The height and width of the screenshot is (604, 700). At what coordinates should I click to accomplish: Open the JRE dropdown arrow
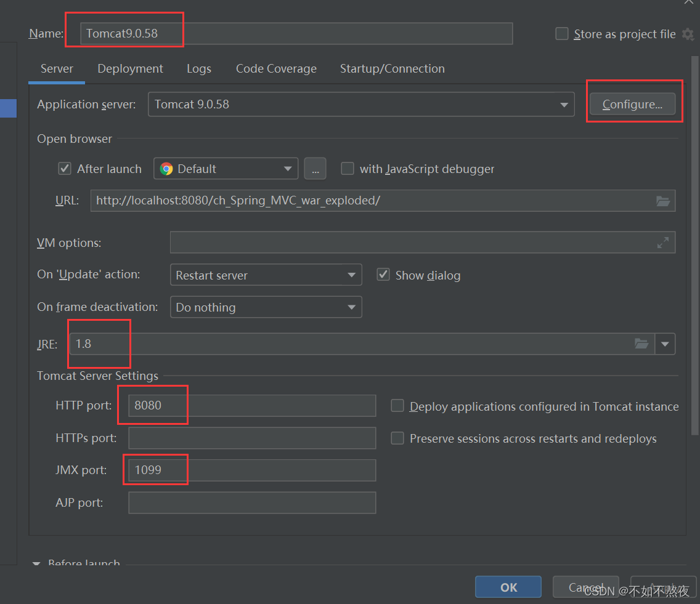click(665, 344)
